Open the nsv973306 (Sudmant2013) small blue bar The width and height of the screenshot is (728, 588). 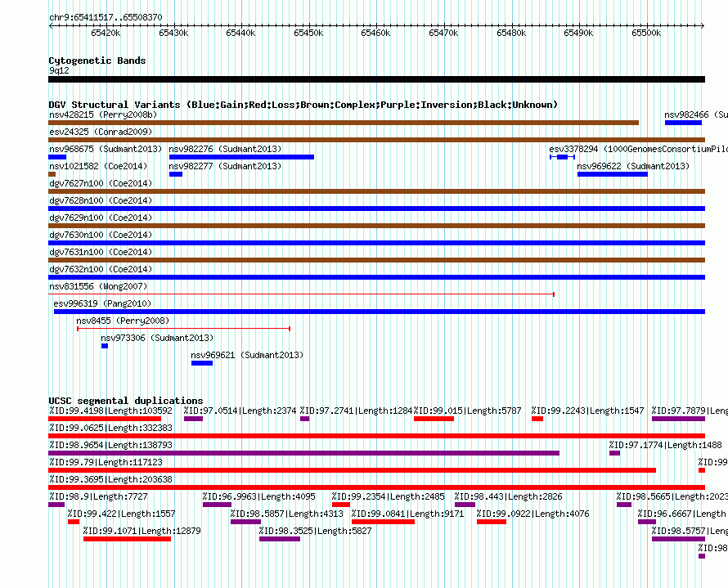[105, 346]
